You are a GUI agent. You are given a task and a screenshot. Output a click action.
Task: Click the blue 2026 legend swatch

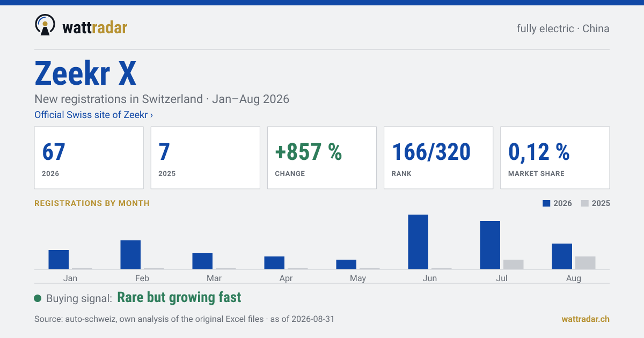click(547, 203)
